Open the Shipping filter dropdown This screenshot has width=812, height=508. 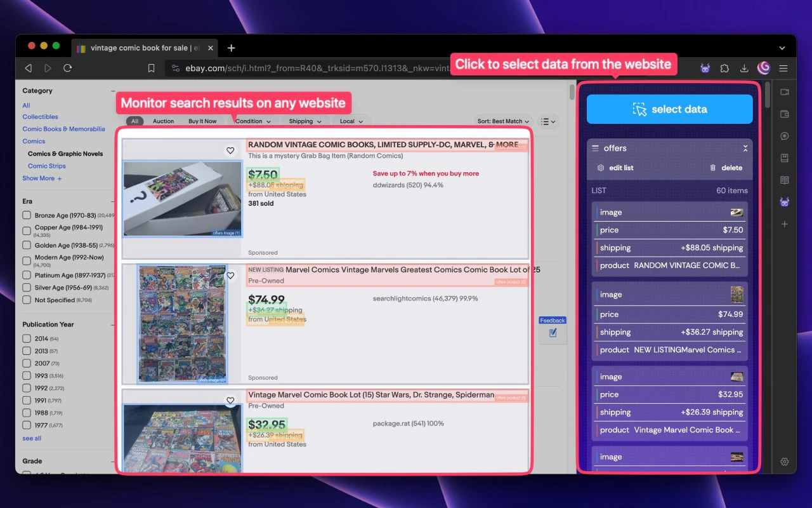[304, 121]
